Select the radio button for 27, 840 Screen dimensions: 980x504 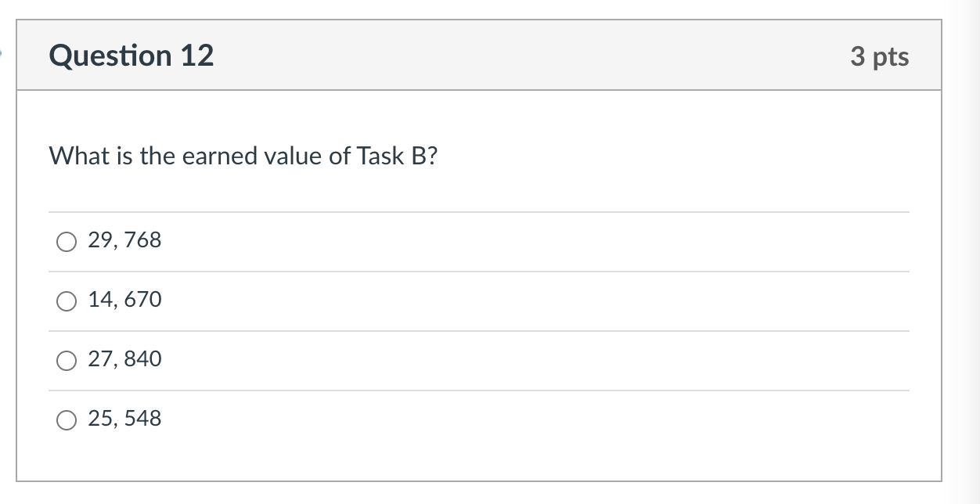click(x=67, y=361)
